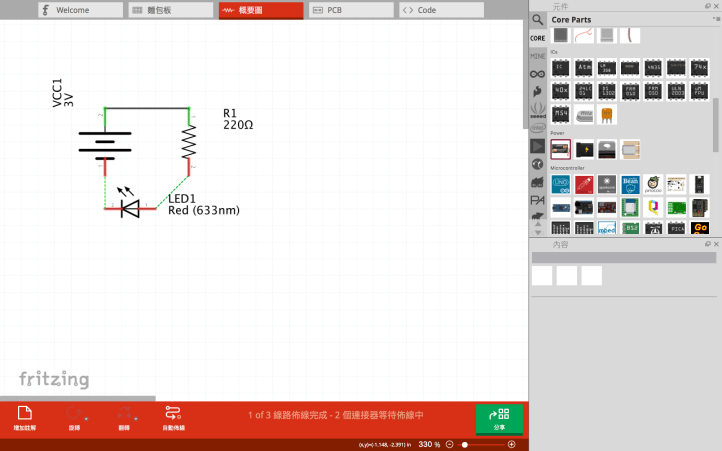
Task: Click the zoom out minus button
Action: point(450,444)
